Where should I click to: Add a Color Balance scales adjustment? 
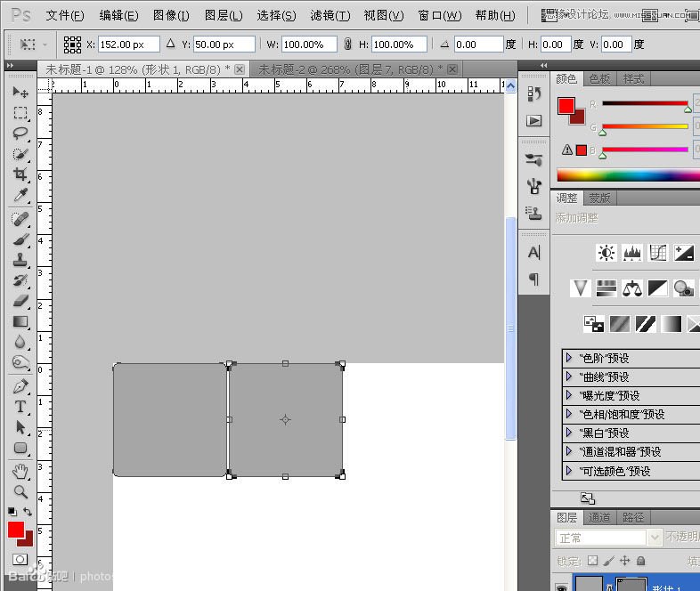tap(632, 287)
